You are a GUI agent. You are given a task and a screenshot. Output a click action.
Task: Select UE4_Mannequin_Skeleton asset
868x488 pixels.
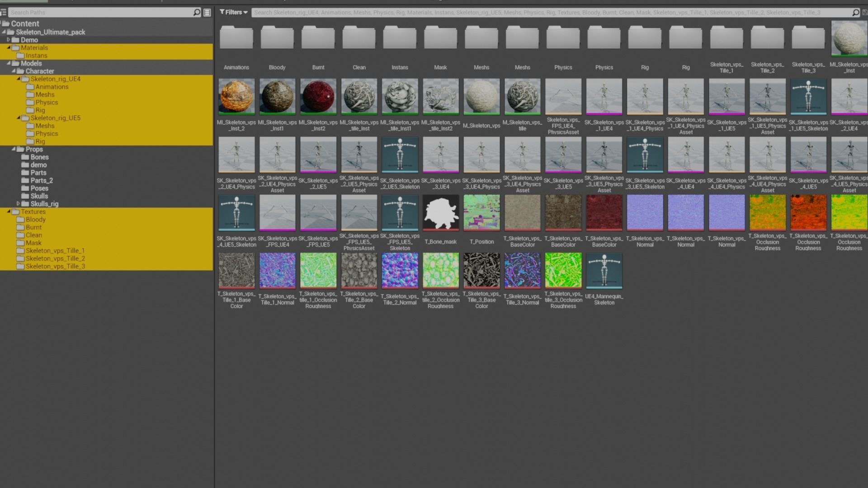coord(604,271)
